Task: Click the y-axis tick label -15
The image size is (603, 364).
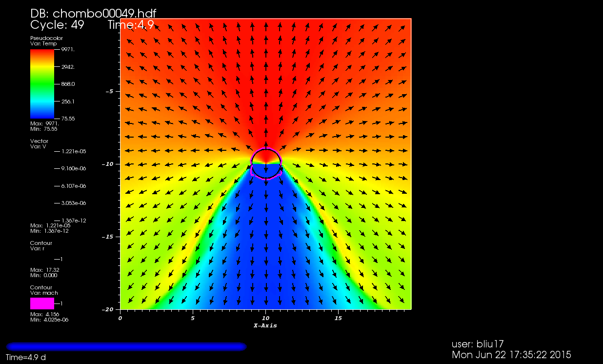Action: (107, 237)
